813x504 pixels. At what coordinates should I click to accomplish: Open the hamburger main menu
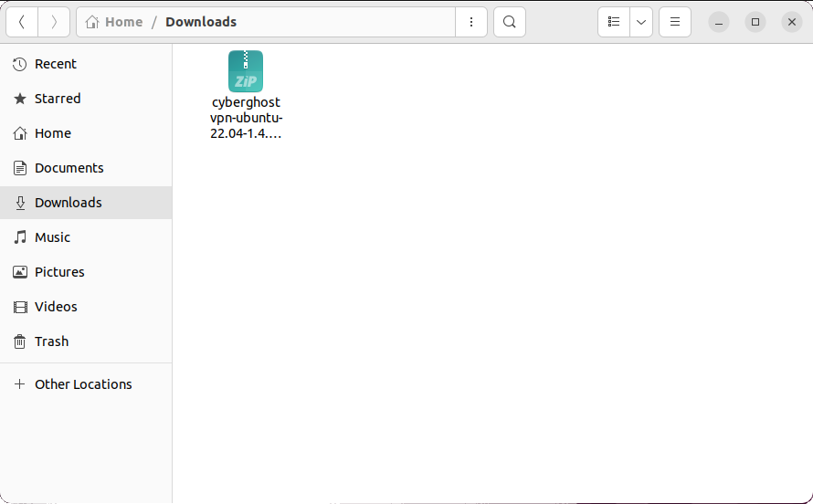pos(674,22)
